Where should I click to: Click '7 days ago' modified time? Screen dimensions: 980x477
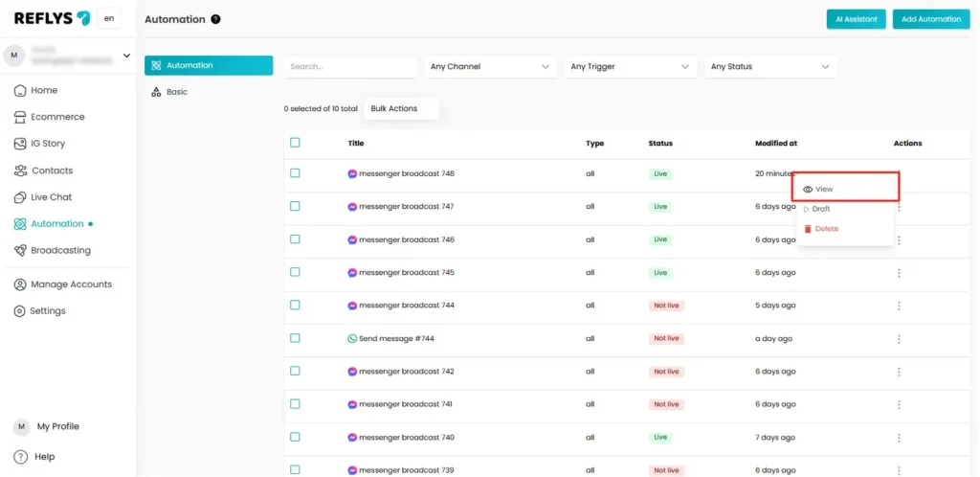point(775,438)
